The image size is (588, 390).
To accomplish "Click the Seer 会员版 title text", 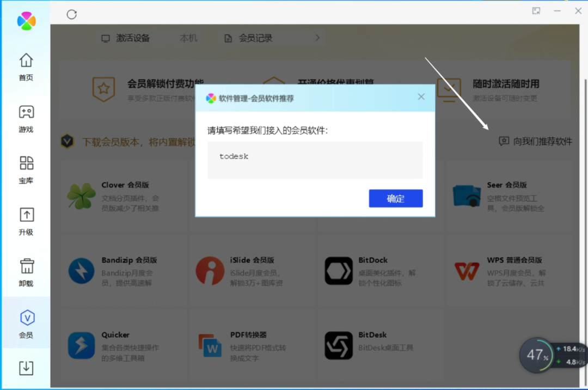I will [507, 185].
